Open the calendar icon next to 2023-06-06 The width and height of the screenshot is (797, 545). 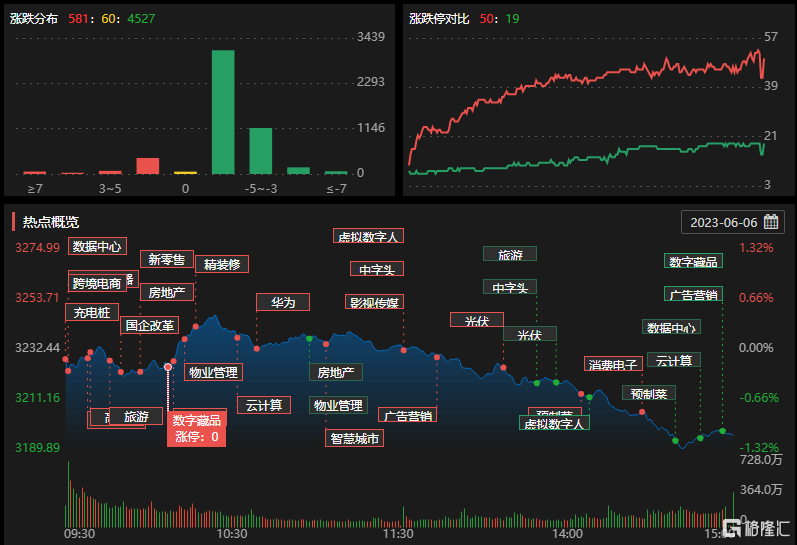[x=771, y=222]
